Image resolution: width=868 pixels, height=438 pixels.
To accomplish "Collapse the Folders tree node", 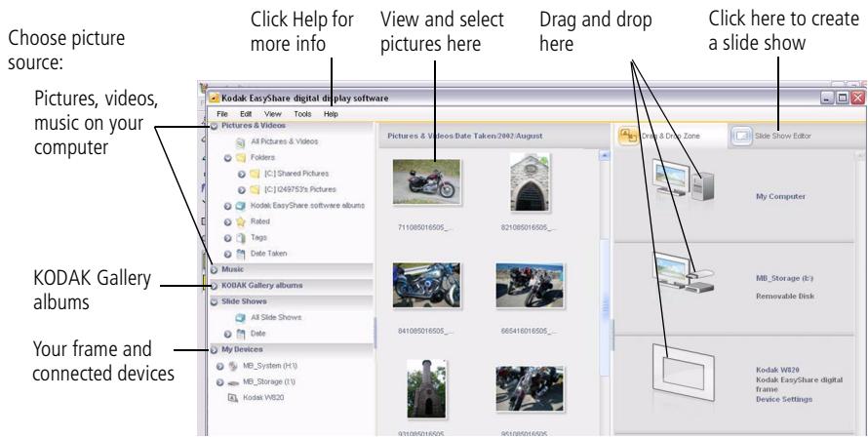I will [x=227, y=158].
